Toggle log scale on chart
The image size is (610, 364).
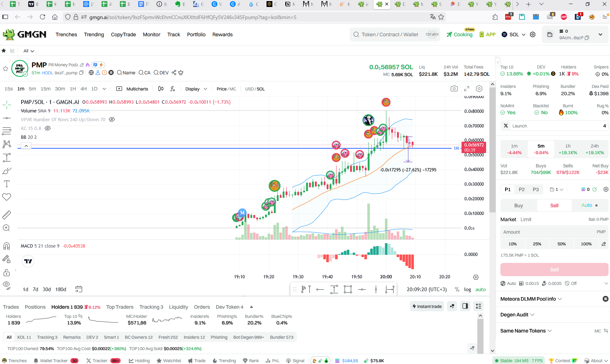[467, 289]
